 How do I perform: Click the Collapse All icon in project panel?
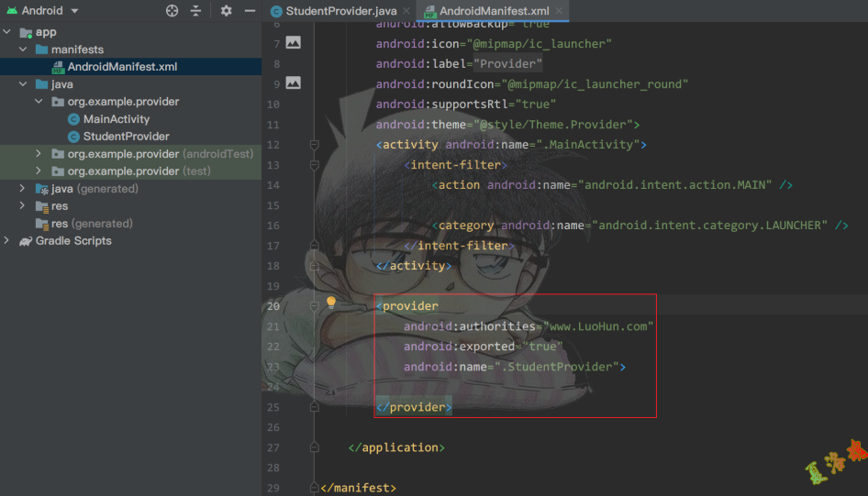pyautogui.click(x=195, y=11)
